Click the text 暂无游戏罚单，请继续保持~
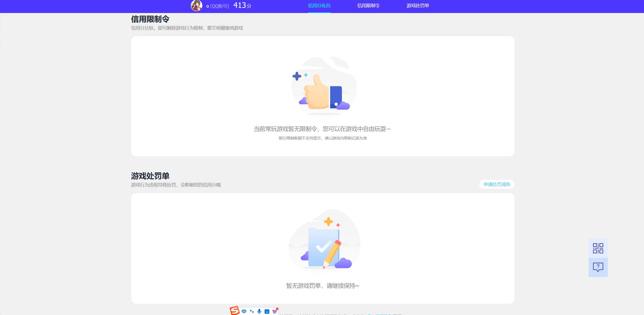The height and width of the screenshot is (315, 644). tap(323, 286)
